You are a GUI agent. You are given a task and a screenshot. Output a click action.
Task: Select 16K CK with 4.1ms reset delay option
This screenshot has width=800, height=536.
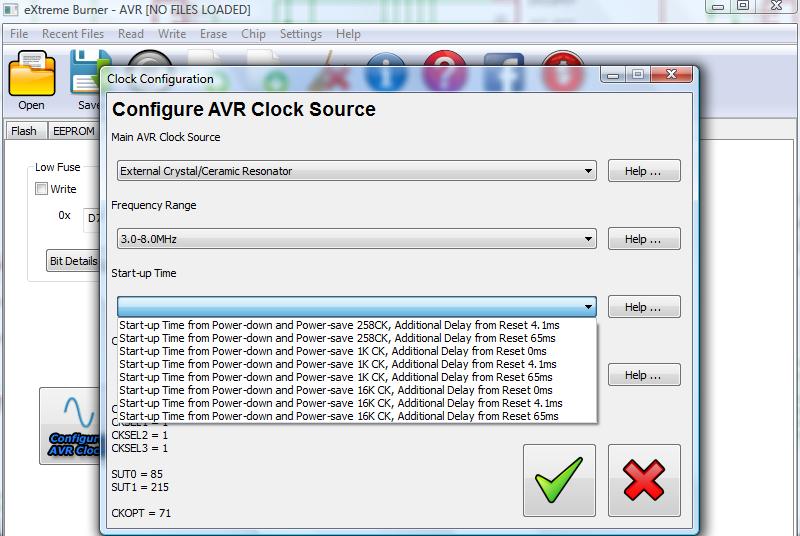pyautogui.click(x=357, y=403)
